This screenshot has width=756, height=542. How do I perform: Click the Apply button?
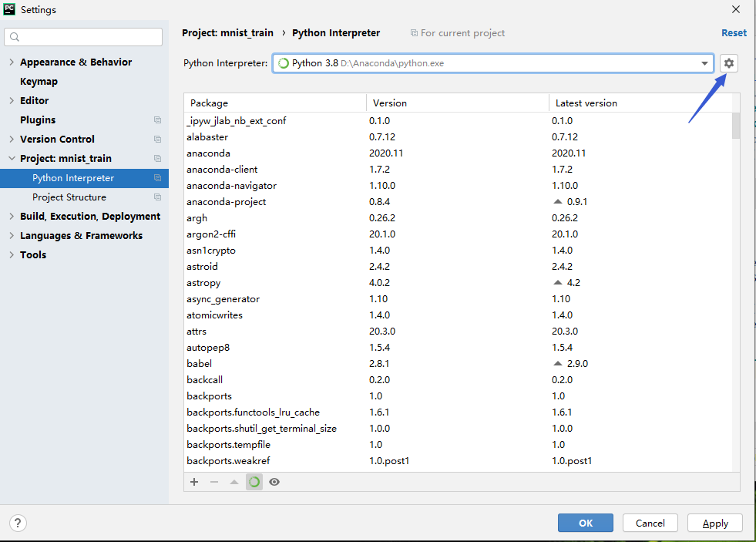715,523
